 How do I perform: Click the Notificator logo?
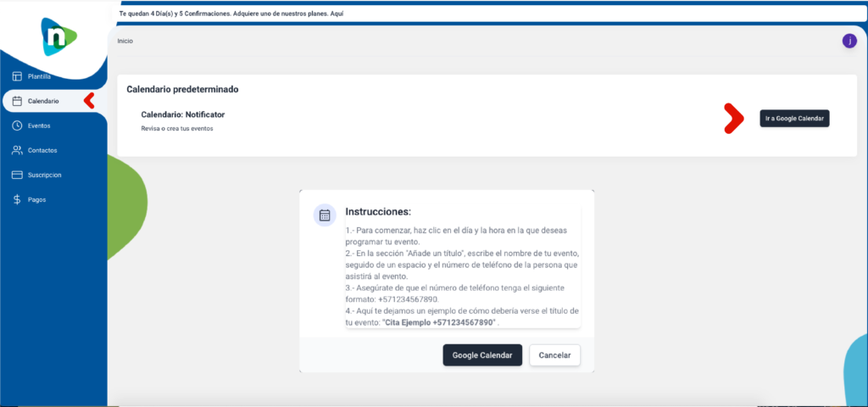(58, 36)
